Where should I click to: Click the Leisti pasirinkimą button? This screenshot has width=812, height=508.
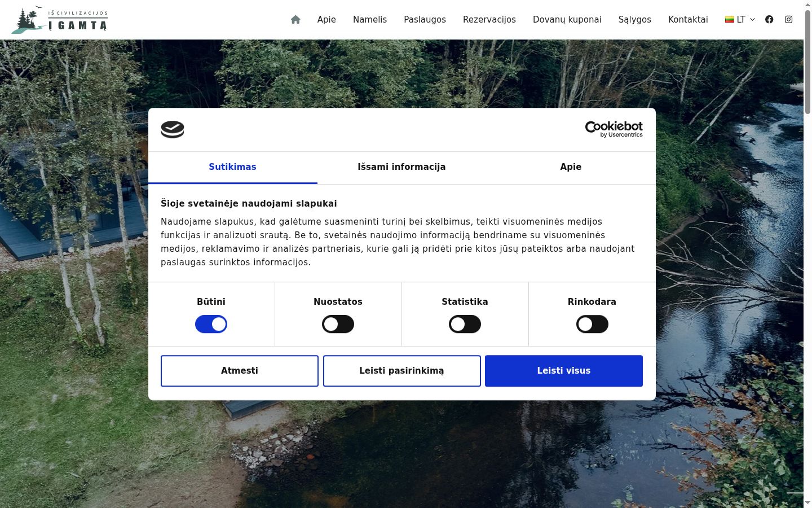(x=401, y=371)
